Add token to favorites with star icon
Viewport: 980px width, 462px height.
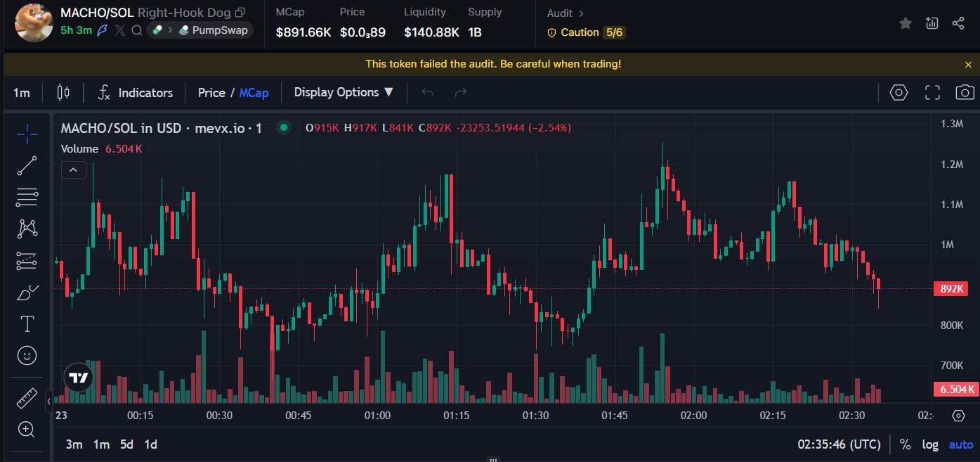coord(906,23)
